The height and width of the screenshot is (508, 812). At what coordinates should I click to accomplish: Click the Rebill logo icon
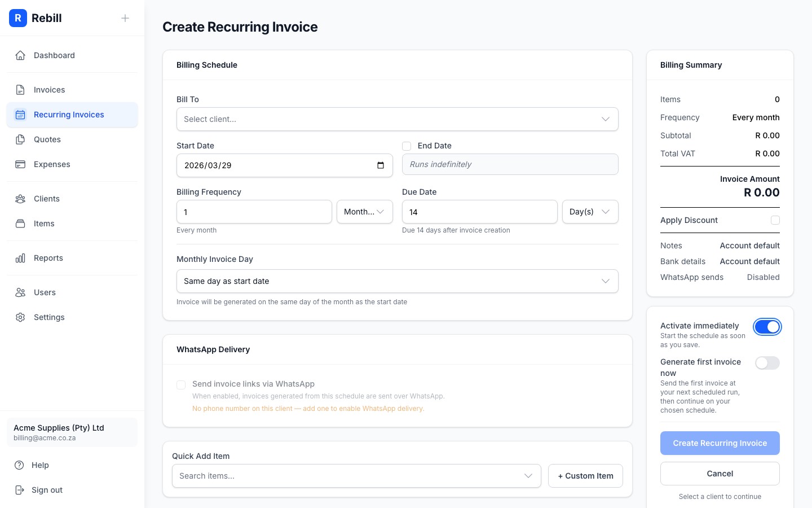18,18
